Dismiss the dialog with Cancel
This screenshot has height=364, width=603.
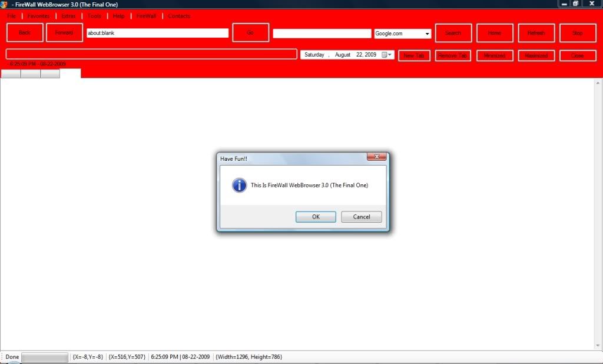coord(362,217)
